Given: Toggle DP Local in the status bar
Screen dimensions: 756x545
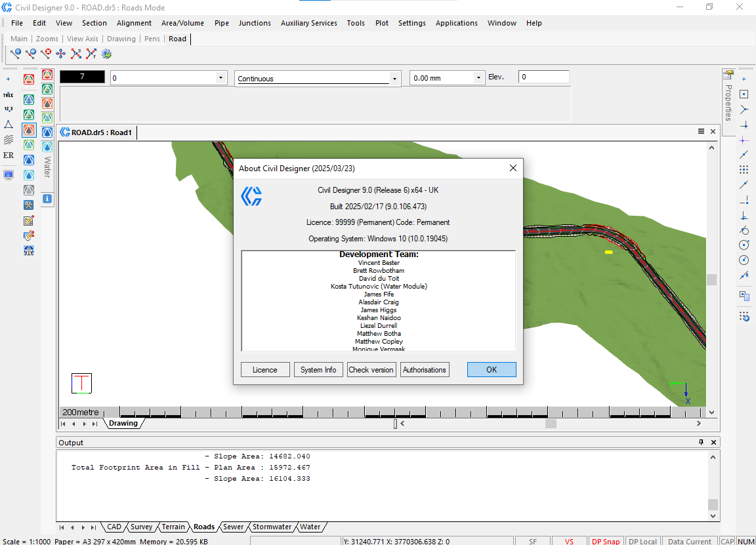Looking at the screenshot, I should [642, 541].
